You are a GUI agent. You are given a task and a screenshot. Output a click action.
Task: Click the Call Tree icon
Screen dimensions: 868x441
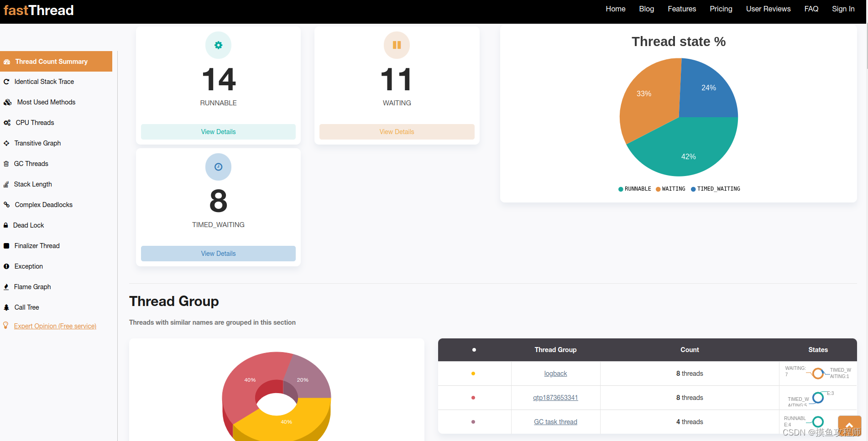coord(6,307)
